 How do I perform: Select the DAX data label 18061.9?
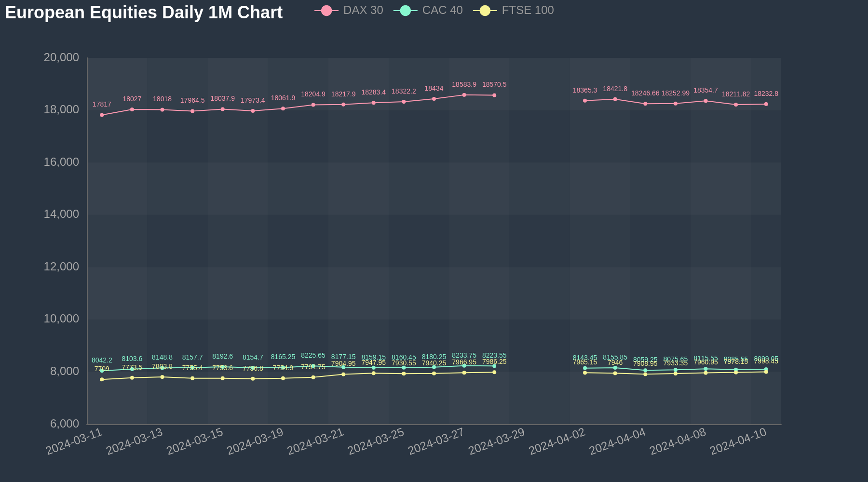(283, 98)
